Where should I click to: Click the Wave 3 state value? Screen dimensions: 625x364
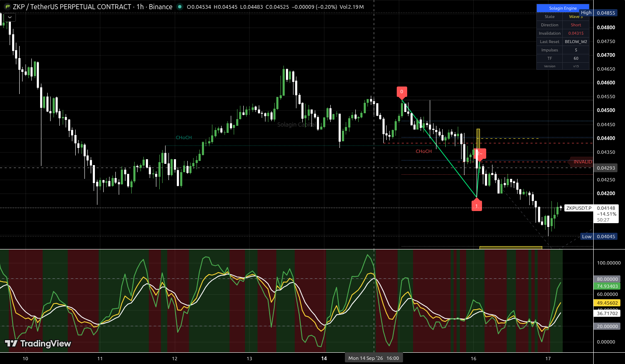coord(576,17)
